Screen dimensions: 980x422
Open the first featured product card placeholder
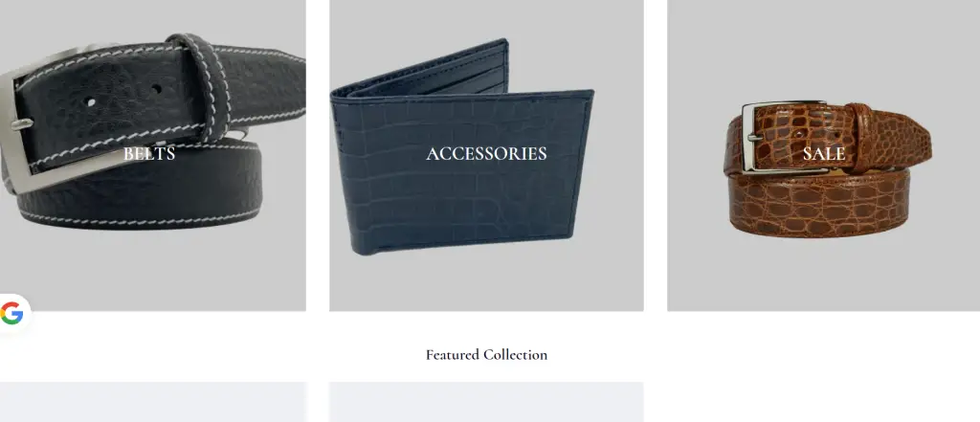153,402
